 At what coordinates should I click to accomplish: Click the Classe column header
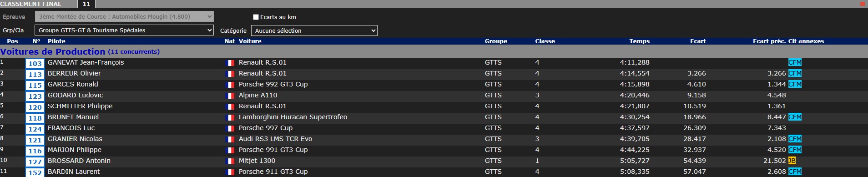click(x=545, y=41)
